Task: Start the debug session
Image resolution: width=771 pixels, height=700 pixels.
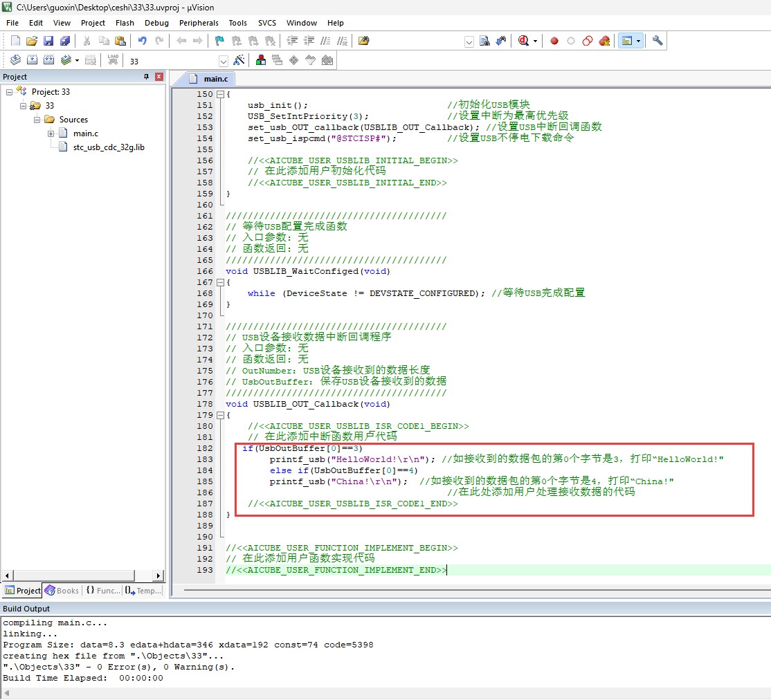Action: (x=523, y=41)
